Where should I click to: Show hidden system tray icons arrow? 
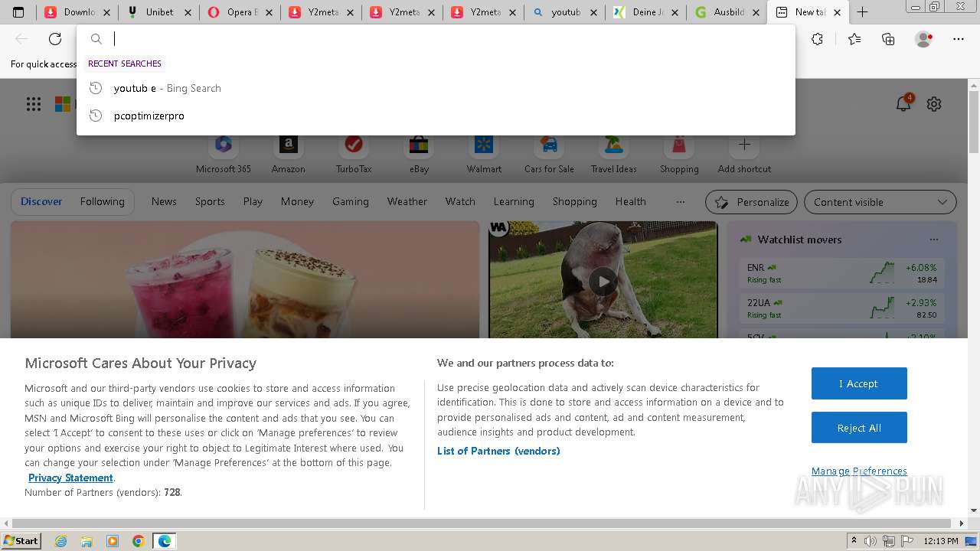coord(854,541)
